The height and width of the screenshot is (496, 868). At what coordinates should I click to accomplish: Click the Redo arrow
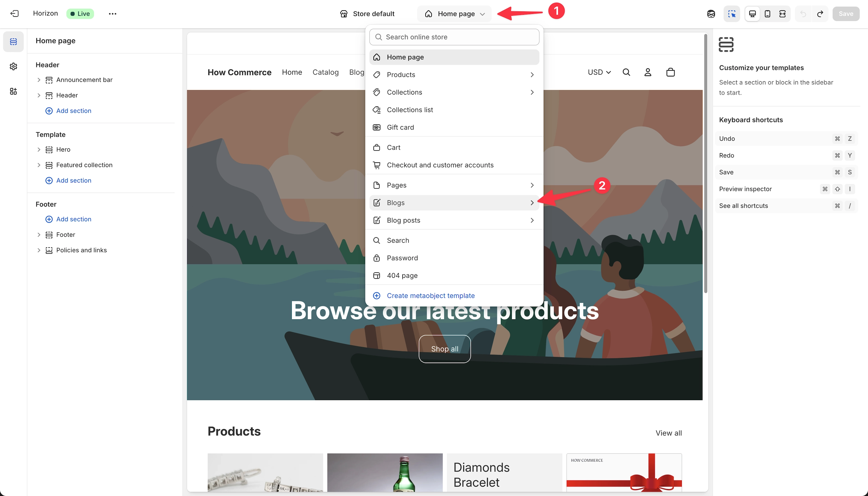[820, 14]
